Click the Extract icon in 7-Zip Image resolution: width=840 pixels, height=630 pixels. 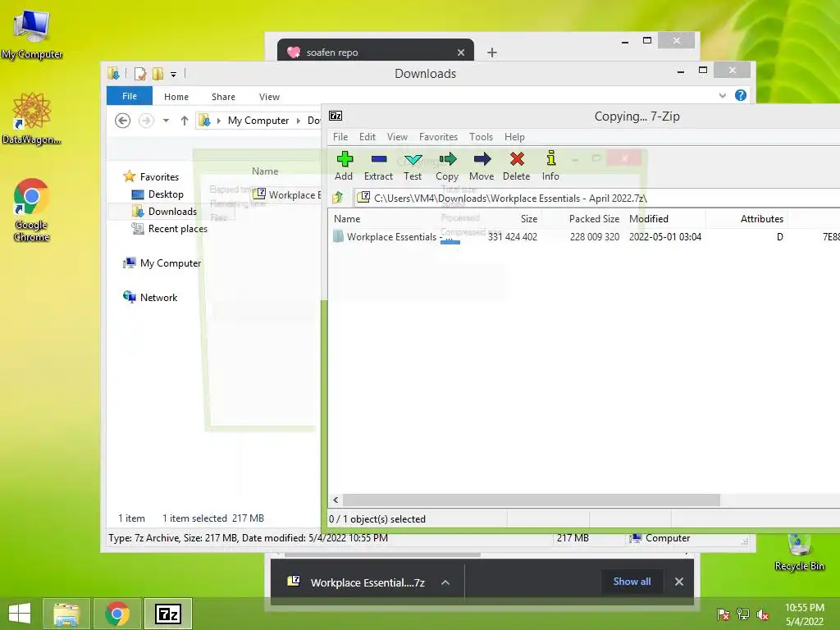[x=378, y=166]
